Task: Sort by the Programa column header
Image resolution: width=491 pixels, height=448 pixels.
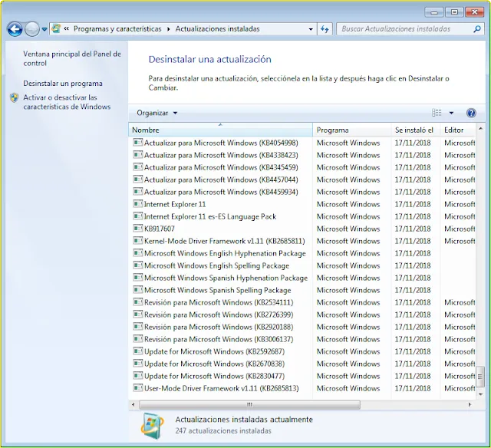Action: click(351, 130)
